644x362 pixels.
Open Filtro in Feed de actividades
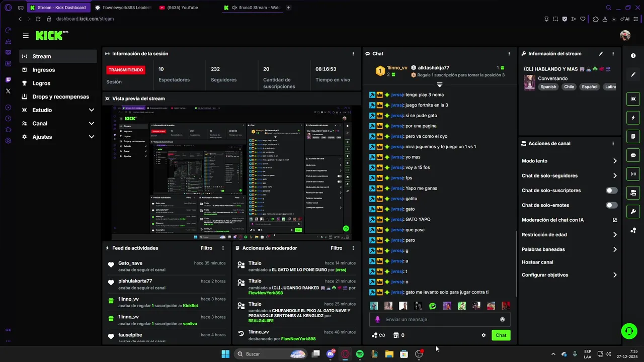point(206,248)
